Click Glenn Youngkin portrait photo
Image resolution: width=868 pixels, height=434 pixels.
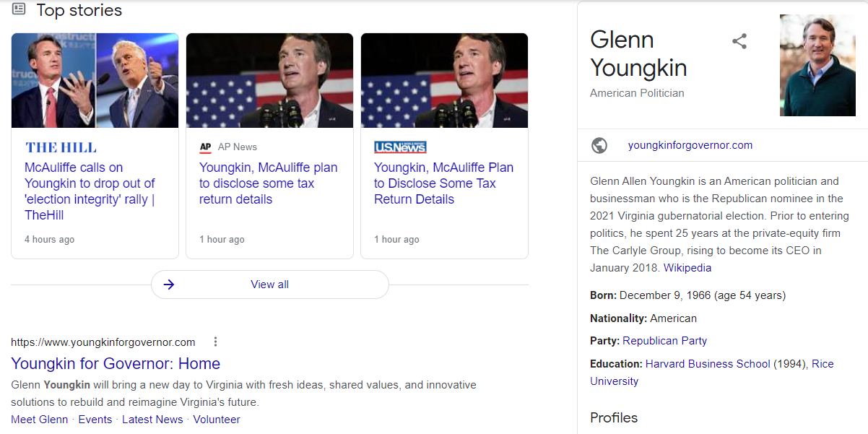[817, 65]
